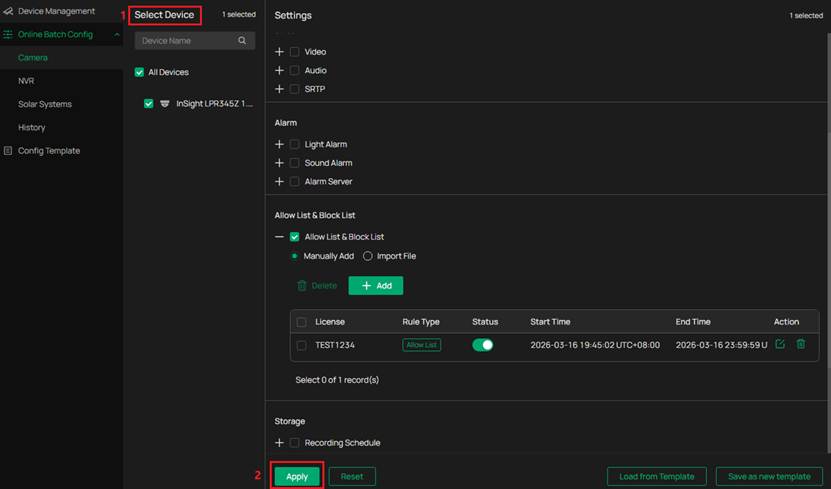Viewport: 831px width, 489px height.
Task: Click the Apply button
Action: point(297,477)
